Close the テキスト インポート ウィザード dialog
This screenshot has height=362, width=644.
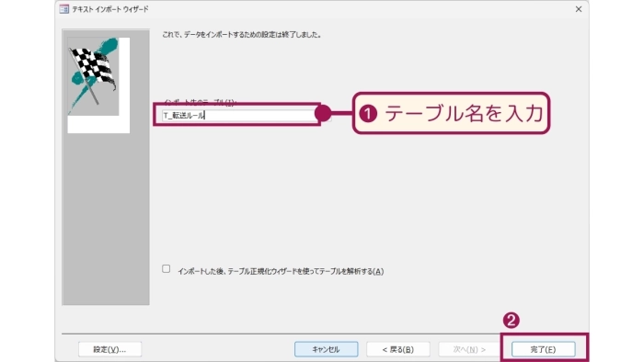point(579,9)
